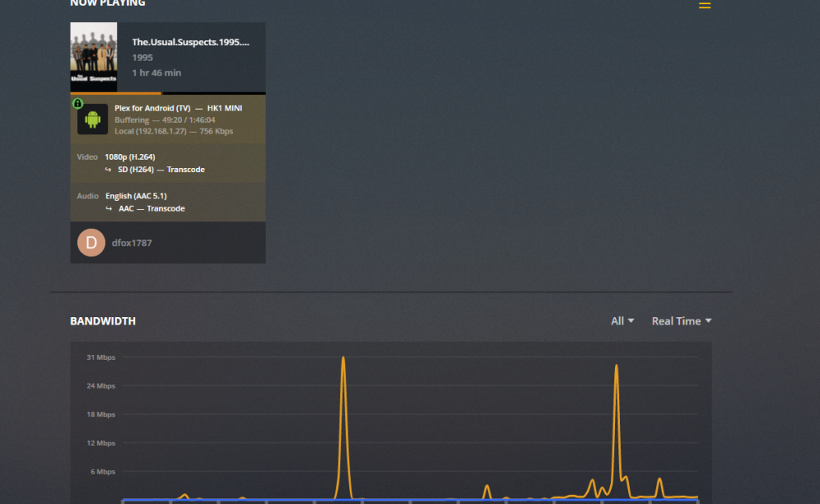Click the 6 Mbps axis label
This screenshot has height=504, width=820.
102,471
